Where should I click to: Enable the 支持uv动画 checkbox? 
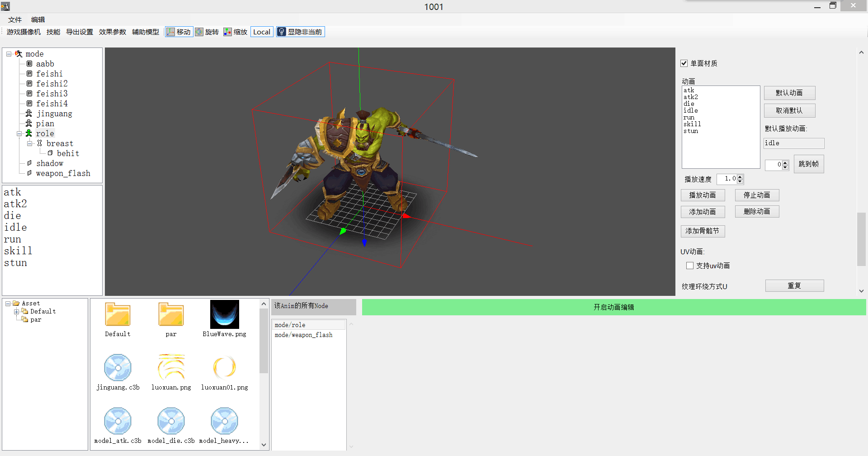(690, 266)
